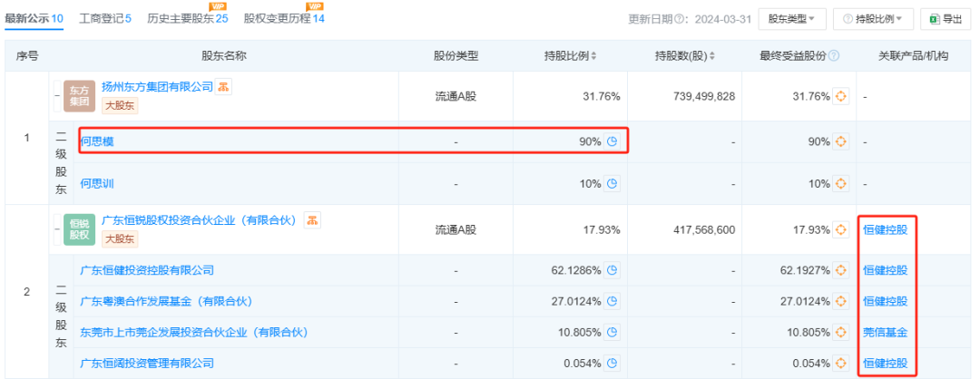Click beneficial share target icon beside 31.76%
Screen dimensions: 980x379
(x=840, y=96)
